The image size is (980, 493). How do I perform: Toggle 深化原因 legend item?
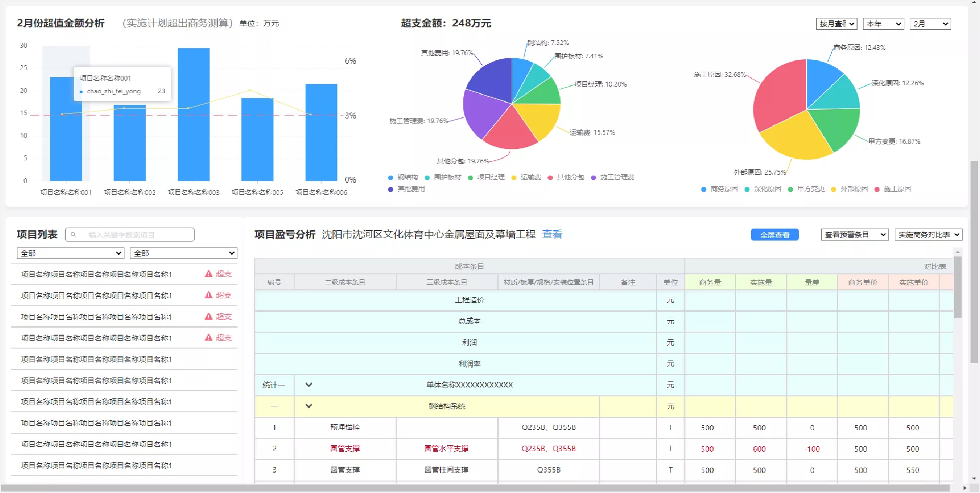click(x=763, y=189)
